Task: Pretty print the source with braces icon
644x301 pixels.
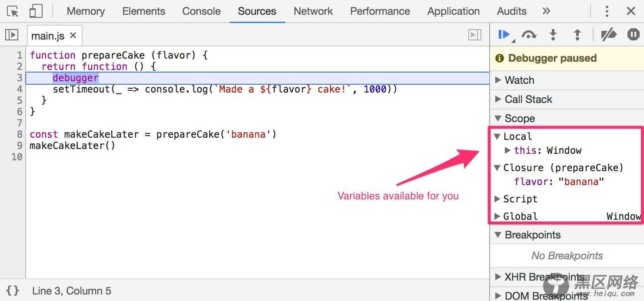Action: pos(13,291)
